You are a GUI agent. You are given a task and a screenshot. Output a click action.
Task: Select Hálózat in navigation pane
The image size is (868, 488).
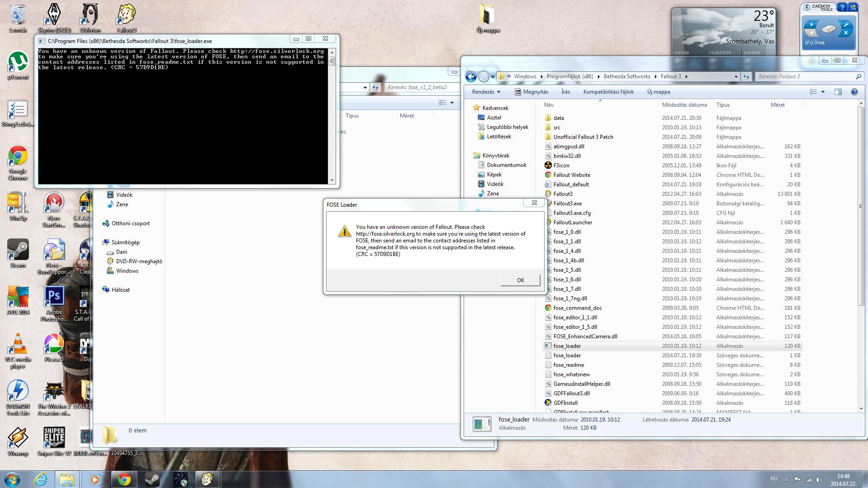pos(116,290)
